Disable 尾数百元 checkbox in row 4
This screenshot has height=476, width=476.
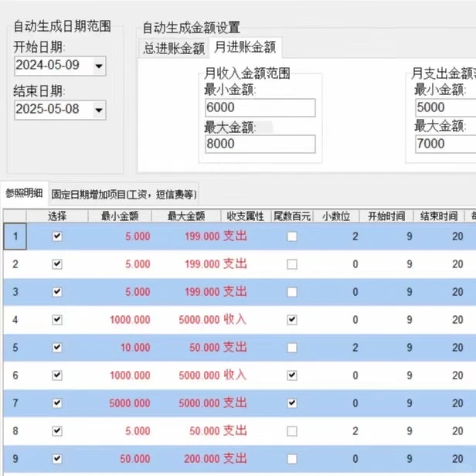click(x=292, y=320)
